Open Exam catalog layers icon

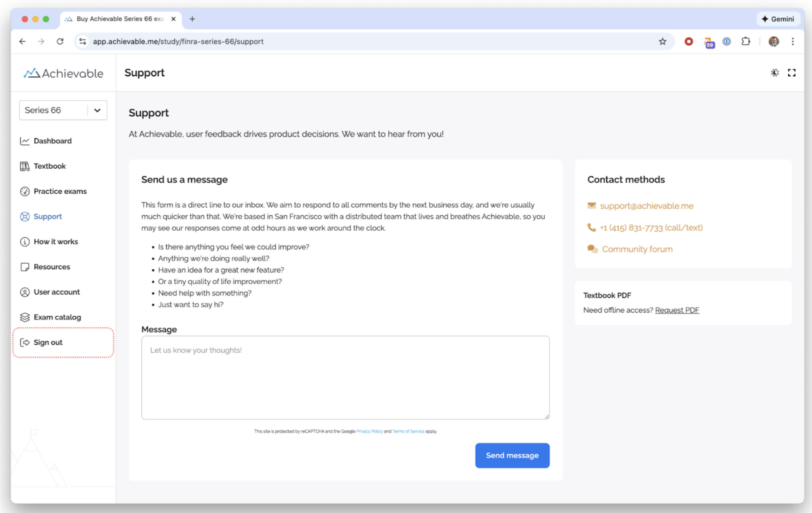point(25,317)
